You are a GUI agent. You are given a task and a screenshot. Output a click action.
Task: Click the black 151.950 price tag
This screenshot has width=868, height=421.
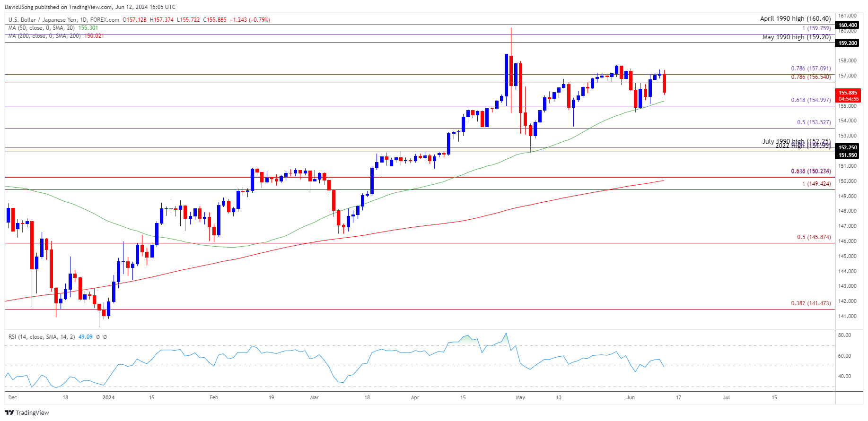[848, 155]
